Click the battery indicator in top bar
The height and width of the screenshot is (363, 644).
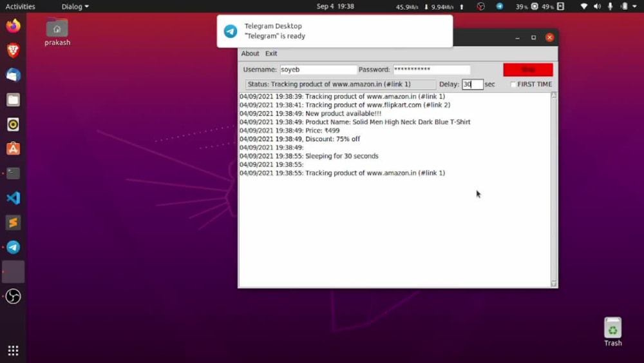coord(624,6)
